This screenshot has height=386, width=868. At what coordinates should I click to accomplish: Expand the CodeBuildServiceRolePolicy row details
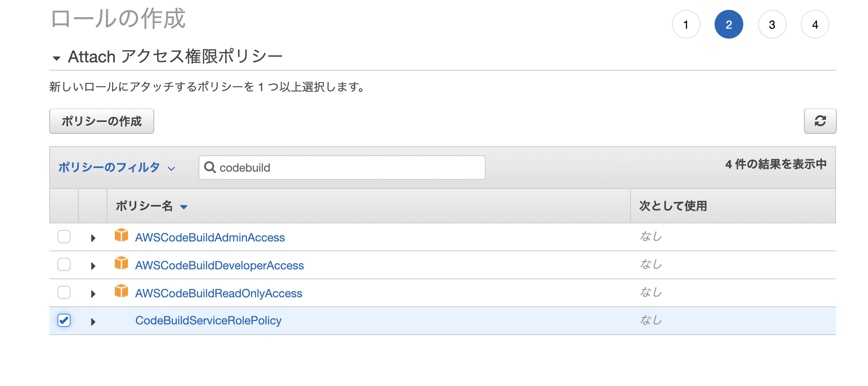93,321
